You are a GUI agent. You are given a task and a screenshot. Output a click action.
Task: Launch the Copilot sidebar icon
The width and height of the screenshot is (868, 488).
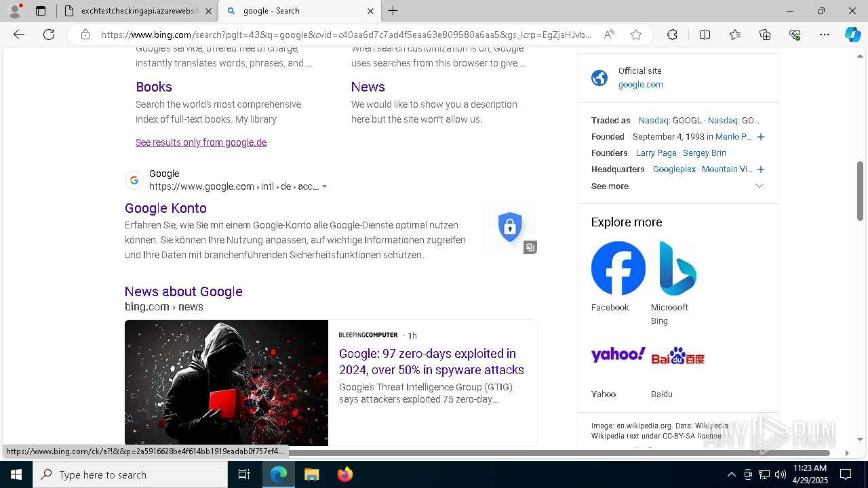pos(853,35)
